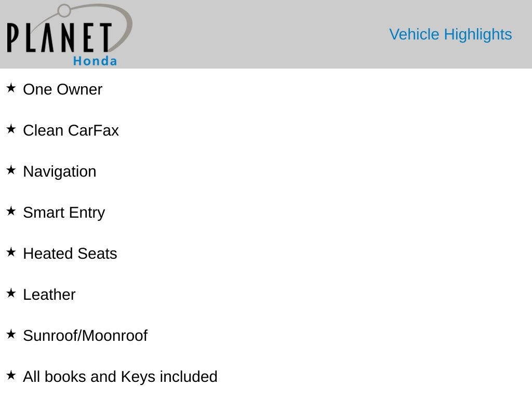This screenshot has height=399, width=532.
Task: Click the star beside Leather
Action: coord(11,293)
